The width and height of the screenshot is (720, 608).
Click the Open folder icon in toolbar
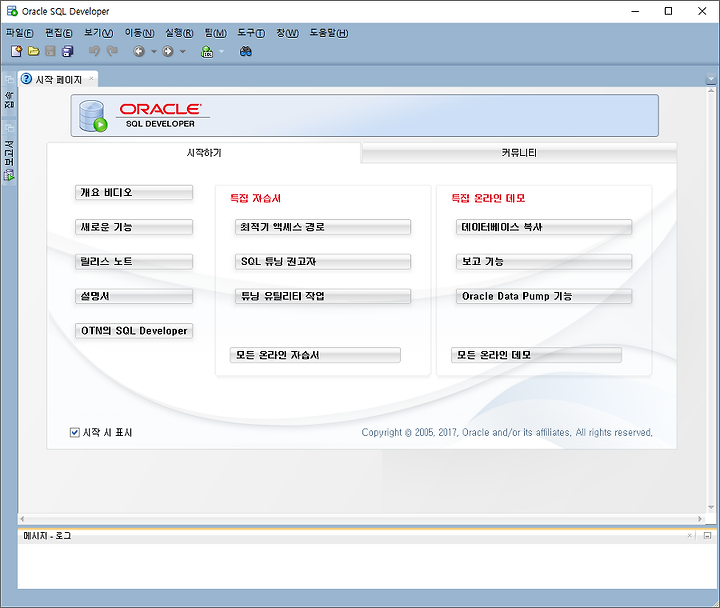coord(34,51)
